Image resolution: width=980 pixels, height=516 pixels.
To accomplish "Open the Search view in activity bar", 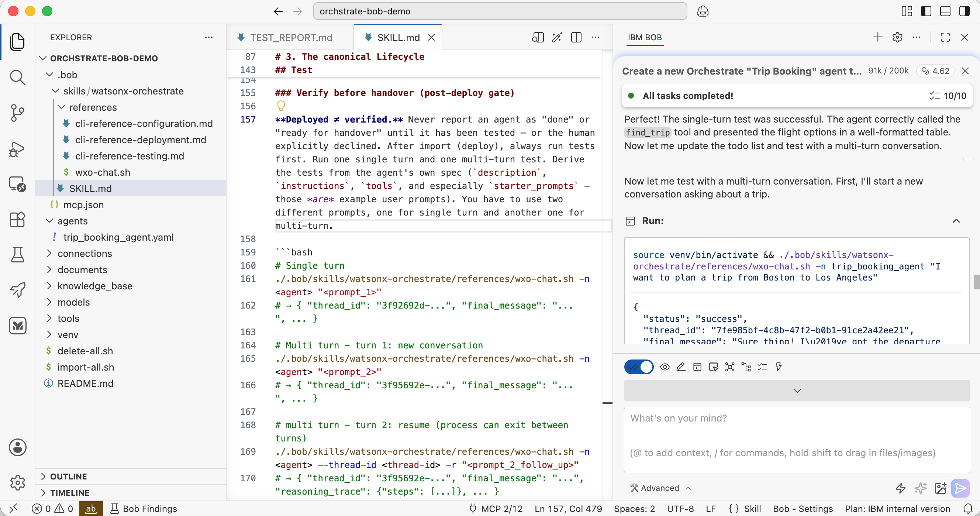I will coord(17,78).
